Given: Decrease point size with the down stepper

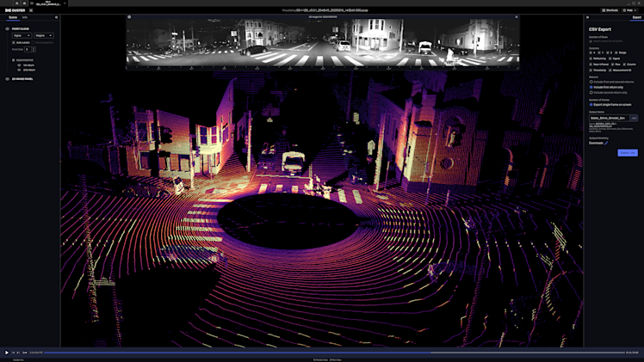Looking at the screenshot, I should 34,51.
